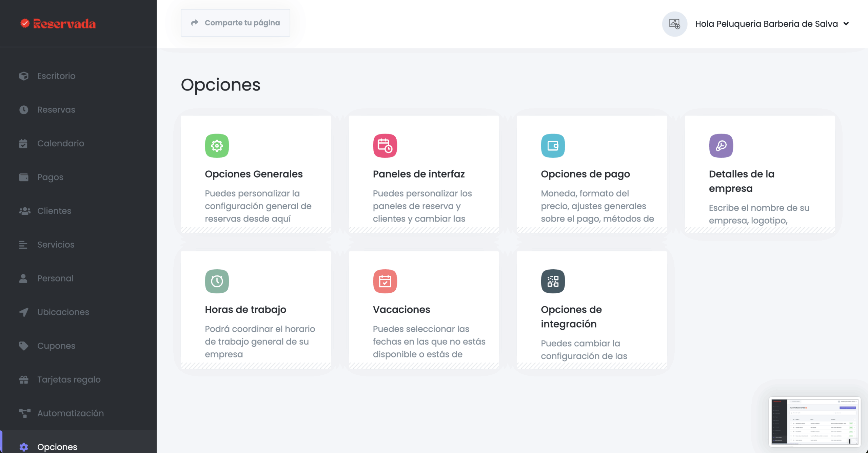Expand the user account dropdown arrow
The image size is (868, 453).
(846, 24)
